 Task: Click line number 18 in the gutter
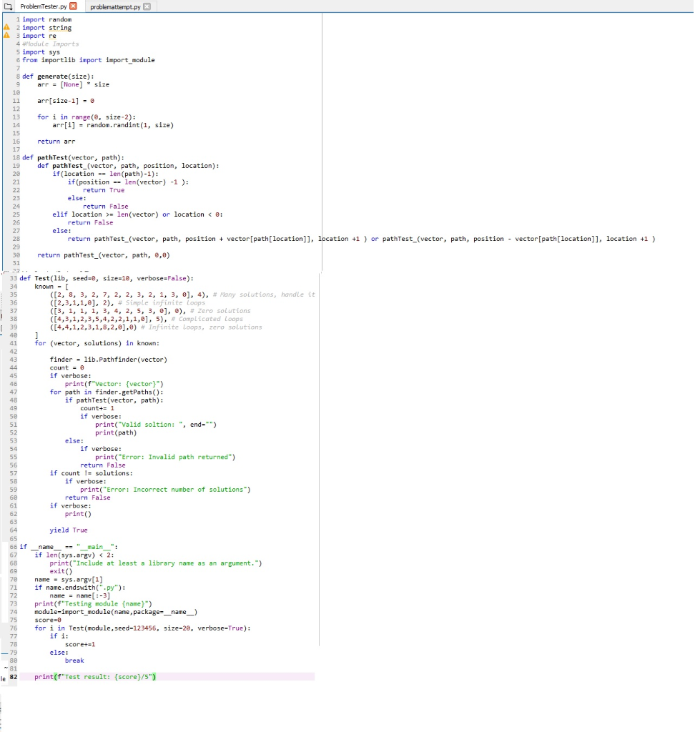coord(16,158)
